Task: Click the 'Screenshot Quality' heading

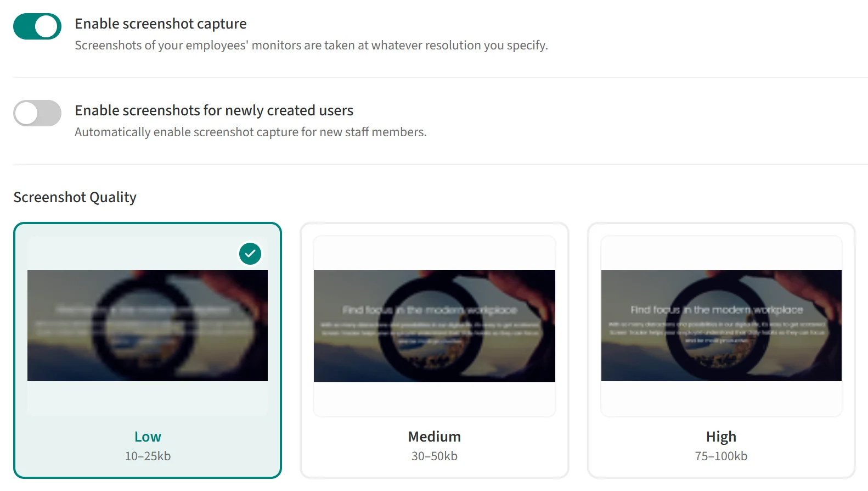Action: 75,197
